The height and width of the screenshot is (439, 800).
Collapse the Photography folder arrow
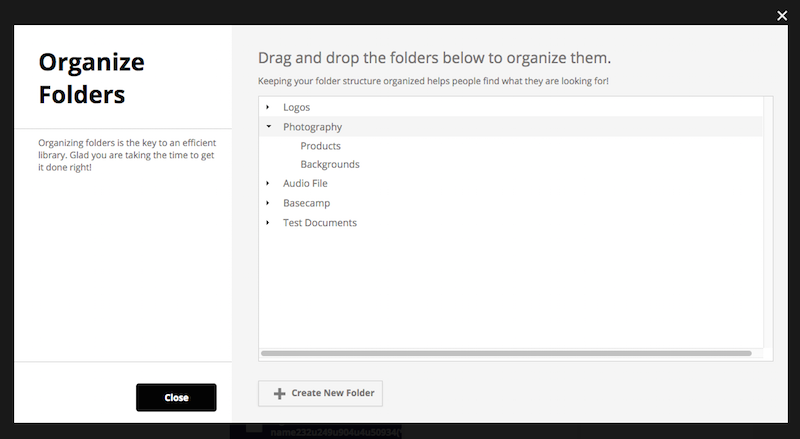click(x=268, y=126)
